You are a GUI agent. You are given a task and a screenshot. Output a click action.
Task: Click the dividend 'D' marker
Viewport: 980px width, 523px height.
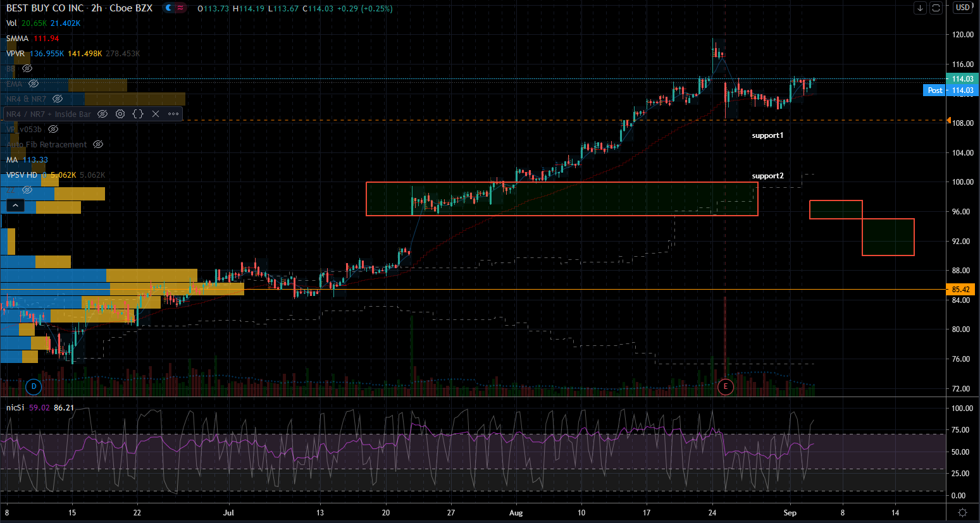(x=34, y=386)
